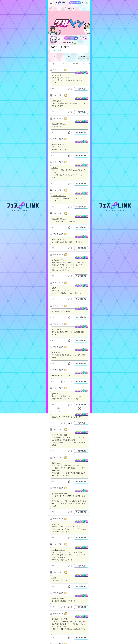Open the hamburger menu
The height and width of the screenshot is (644, 138).
tap(51, 3)
